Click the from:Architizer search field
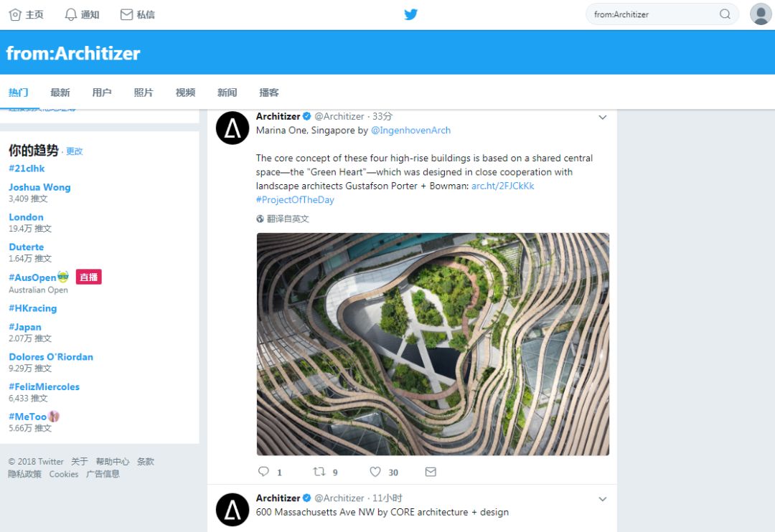This screenshot has height=532, width=775. tap(649, 14)
